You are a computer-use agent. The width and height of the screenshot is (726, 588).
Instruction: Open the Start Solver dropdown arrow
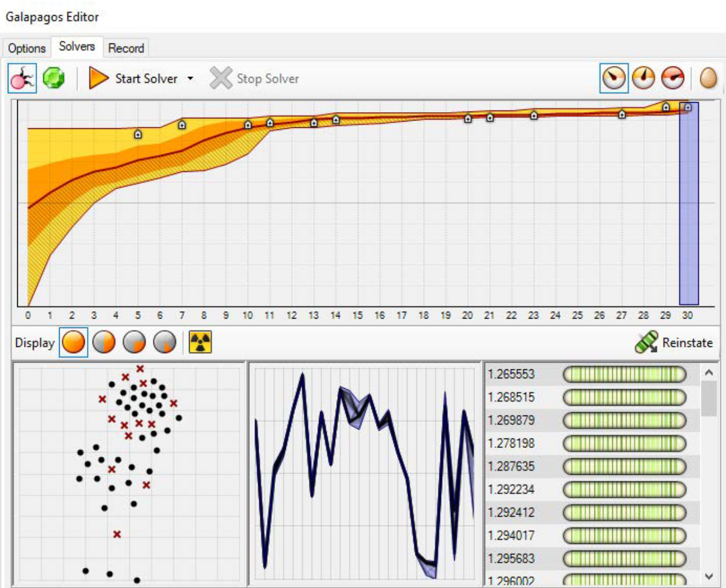click(x=191, y=79)
